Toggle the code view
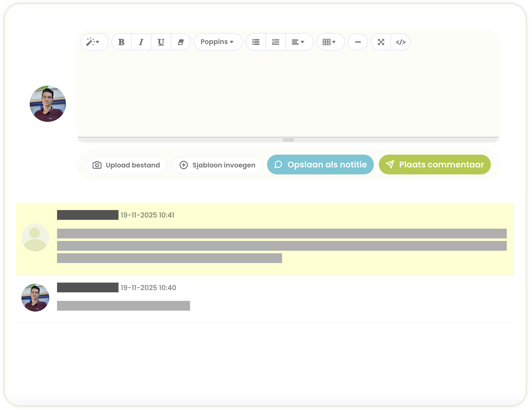Image resolution: width=532 pixels, height=410 pixels. coord(401,42)
